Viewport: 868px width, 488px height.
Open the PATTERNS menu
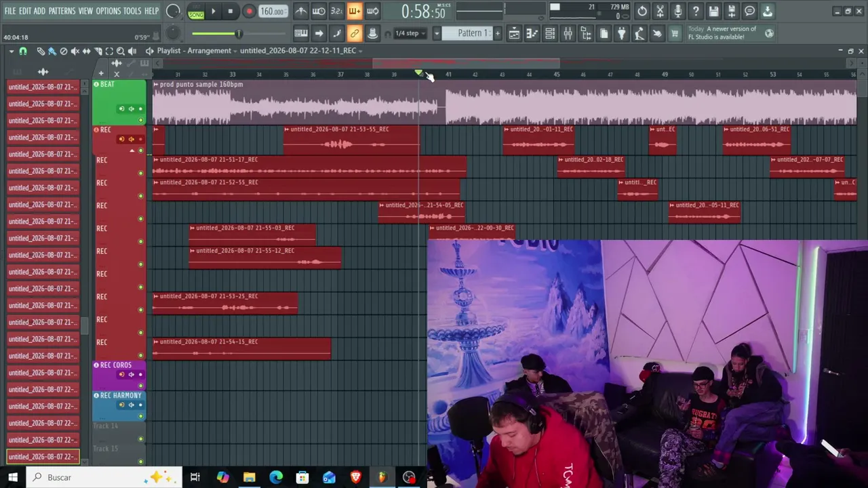point(62,11)
